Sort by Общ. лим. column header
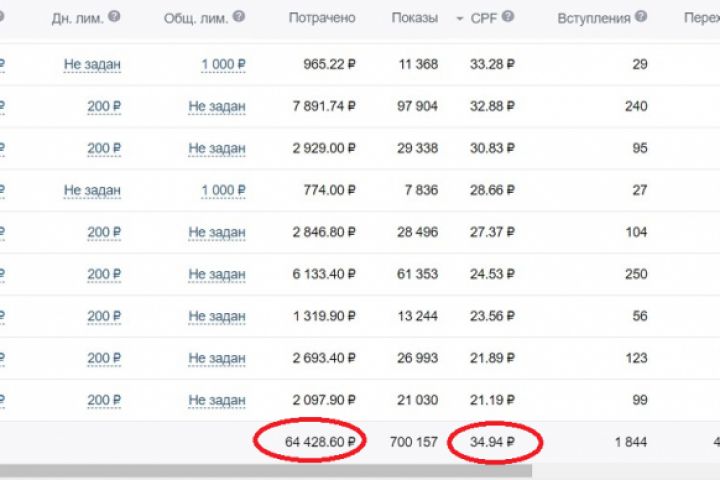 196,18
